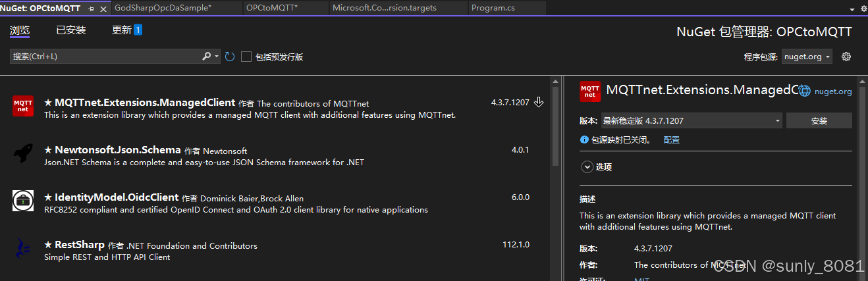
Task: Open the 版本 最新稳定版 4.3.7.1207 dropdown
Action: (692, 120)
